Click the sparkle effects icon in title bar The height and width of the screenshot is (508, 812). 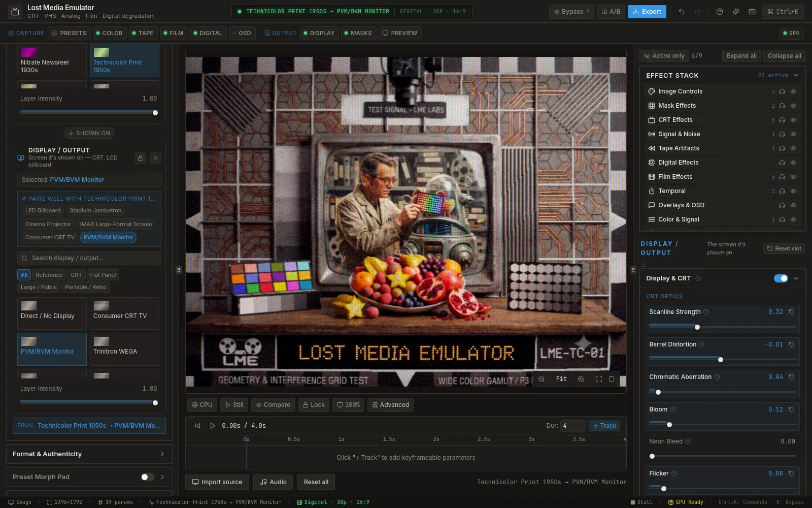click(x=736, y=12)
